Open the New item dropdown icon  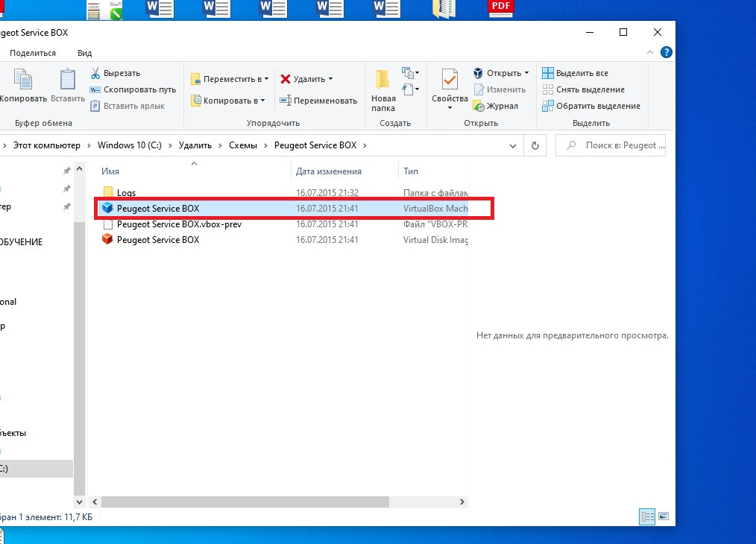410,73
